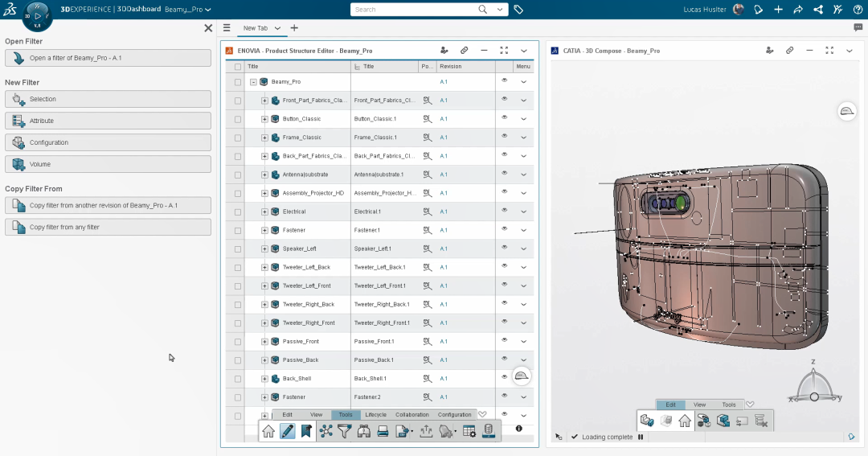Pause loading with the pause icon

(641, 437)
